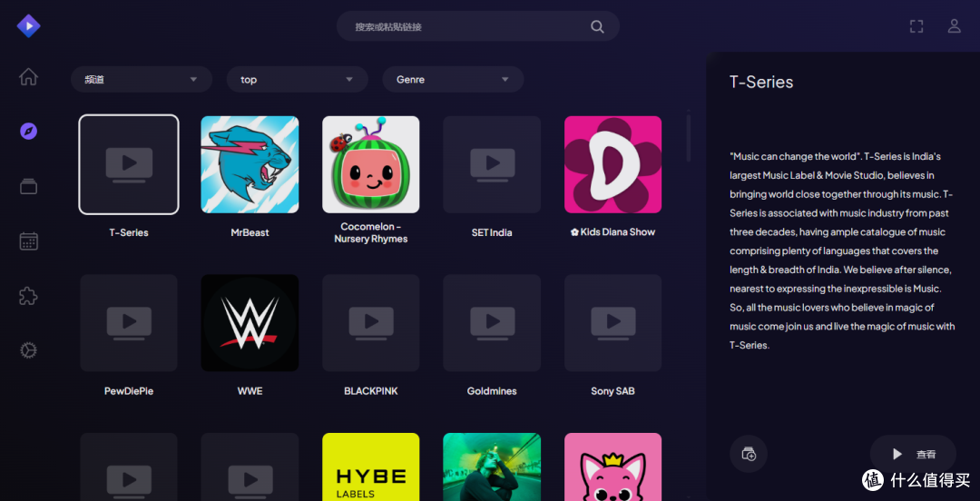Click the Stremio logo icon

(28, 25)
